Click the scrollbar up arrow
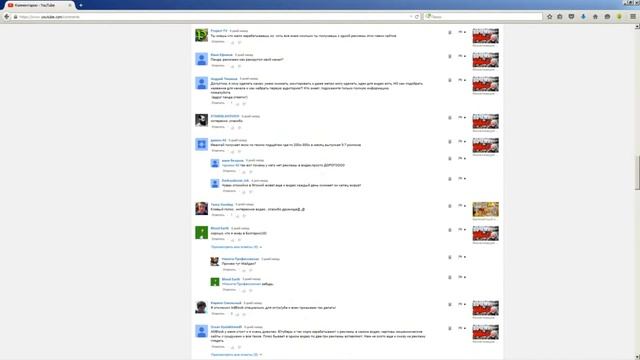This screenshot has width=640, height=360. 637,27
